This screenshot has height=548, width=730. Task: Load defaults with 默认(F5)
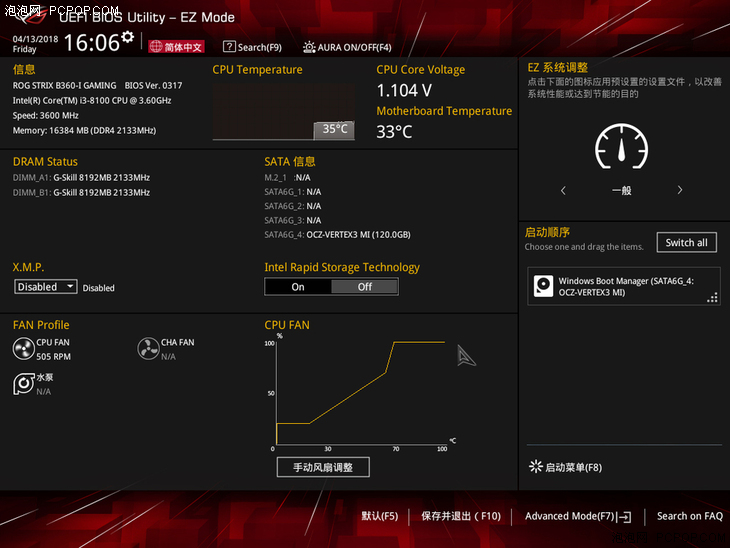pos(380,516)
